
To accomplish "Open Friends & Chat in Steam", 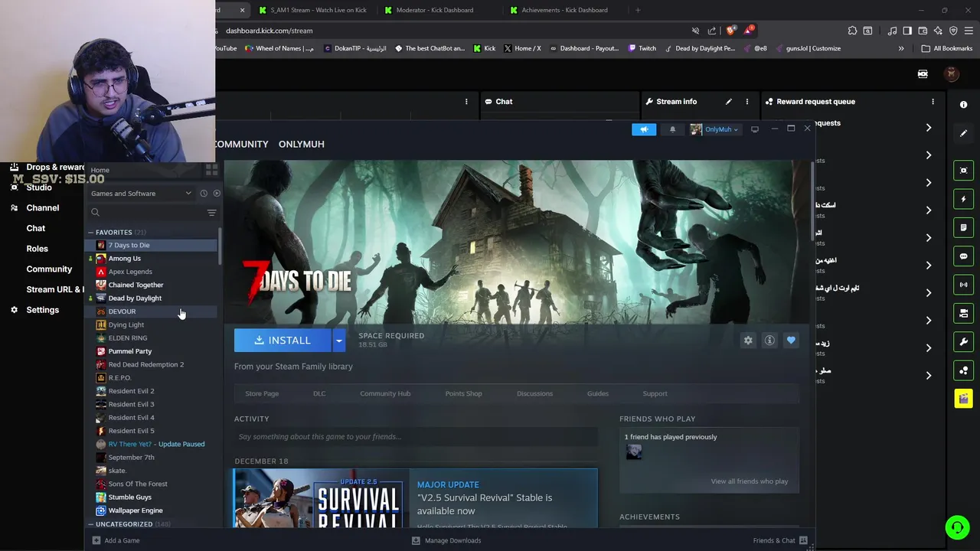I will point(779,540).
